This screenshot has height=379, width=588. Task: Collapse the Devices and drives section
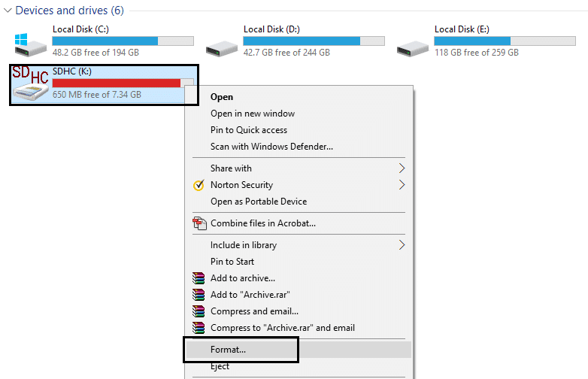pyautogui.click(x=8, y=11)
